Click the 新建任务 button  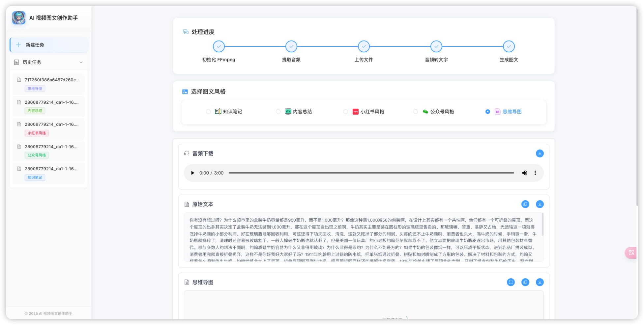click(49, 45)
